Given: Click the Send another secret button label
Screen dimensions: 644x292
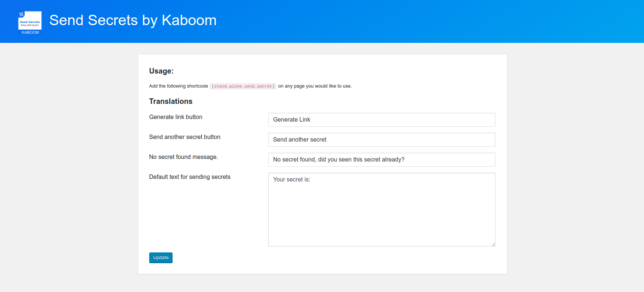Looking at the screenshot, I should point(185,137).
